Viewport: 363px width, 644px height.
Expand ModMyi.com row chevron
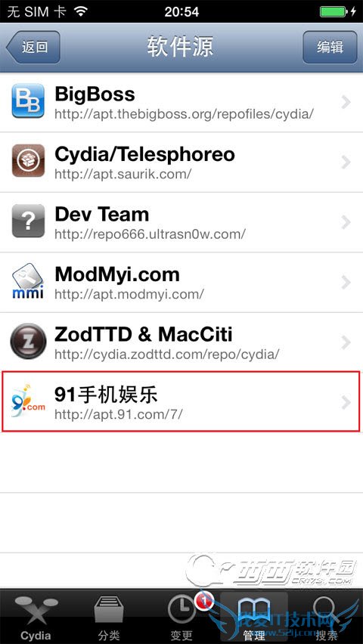(x=346, y=282)
